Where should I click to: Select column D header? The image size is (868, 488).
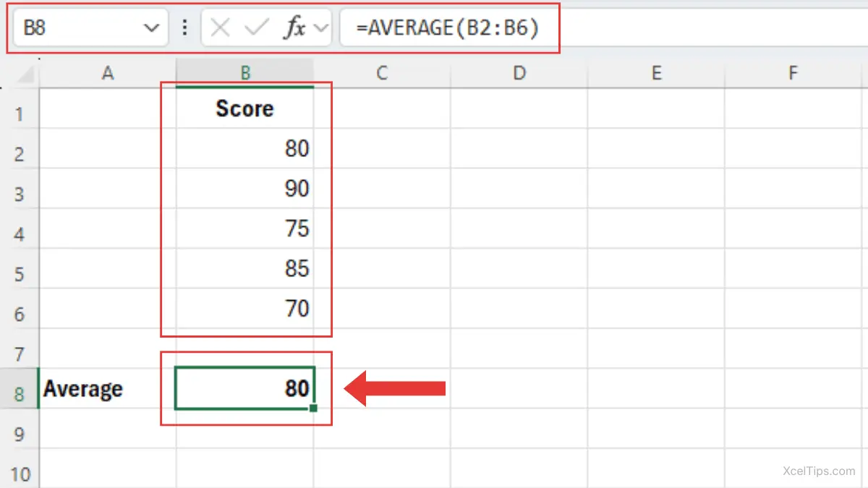(x=519, y=72)
